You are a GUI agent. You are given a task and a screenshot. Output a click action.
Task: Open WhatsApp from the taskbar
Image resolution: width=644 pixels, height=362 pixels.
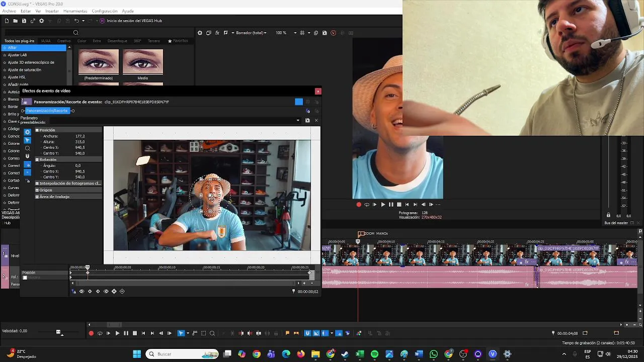point(434,354)
